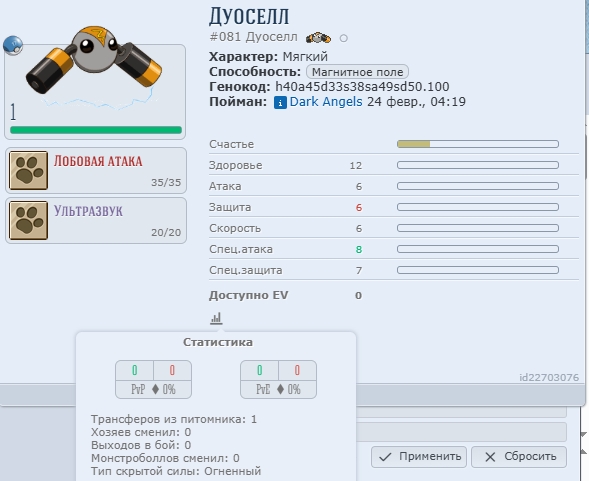This screenshot has width=589, height=481.
Task: Click the red Защита value 6
Action: point(359,207)
